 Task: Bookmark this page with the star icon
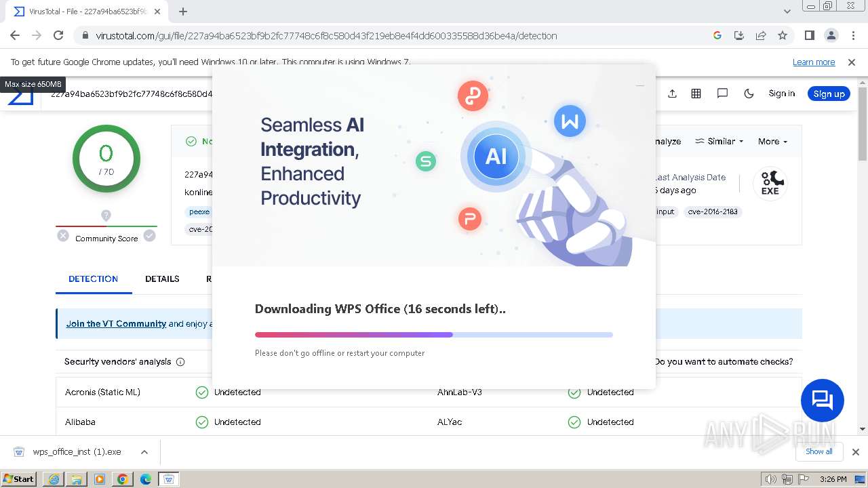tap(783, 35)
